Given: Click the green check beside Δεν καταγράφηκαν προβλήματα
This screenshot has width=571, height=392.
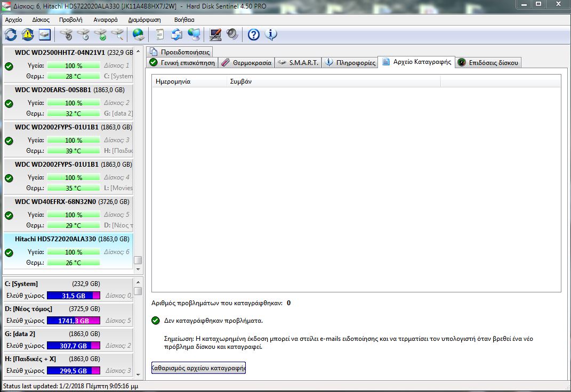Looking at the screenshot, I should click(x=156, y=320).
